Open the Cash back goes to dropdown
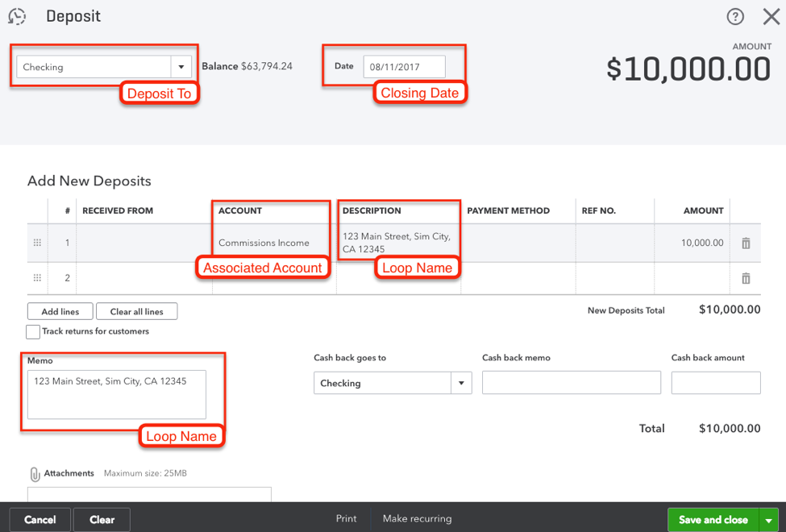 point(460,383)
